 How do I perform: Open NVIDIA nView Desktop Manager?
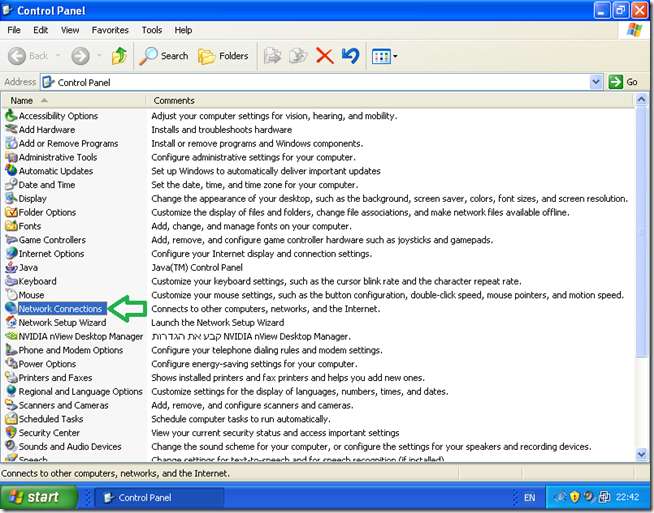(80, 337)
